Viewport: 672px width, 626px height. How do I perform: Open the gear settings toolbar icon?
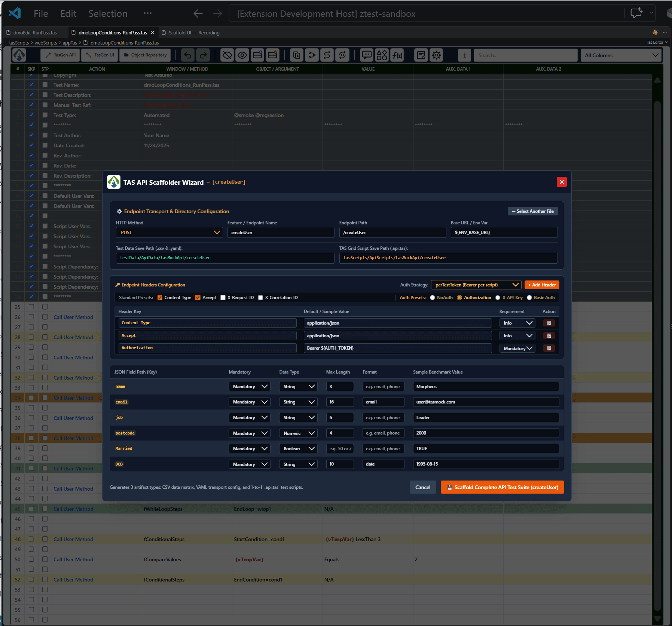(x=436, y=55)
